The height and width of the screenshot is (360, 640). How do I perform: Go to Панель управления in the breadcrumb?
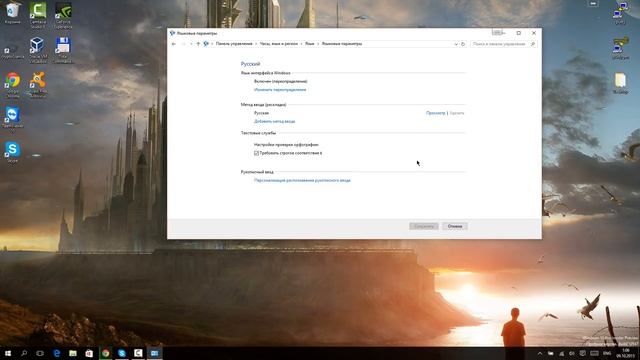[234, 44]
